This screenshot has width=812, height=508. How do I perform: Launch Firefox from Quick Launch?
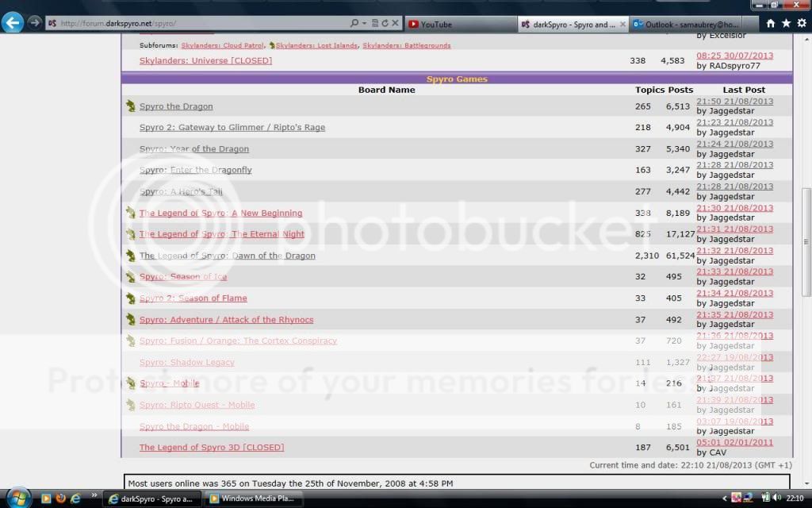[x=60, y=498]
